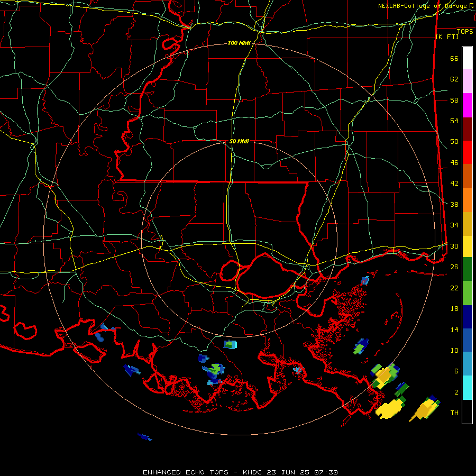Click the "07:30" time stamp

tap(326, 472)
